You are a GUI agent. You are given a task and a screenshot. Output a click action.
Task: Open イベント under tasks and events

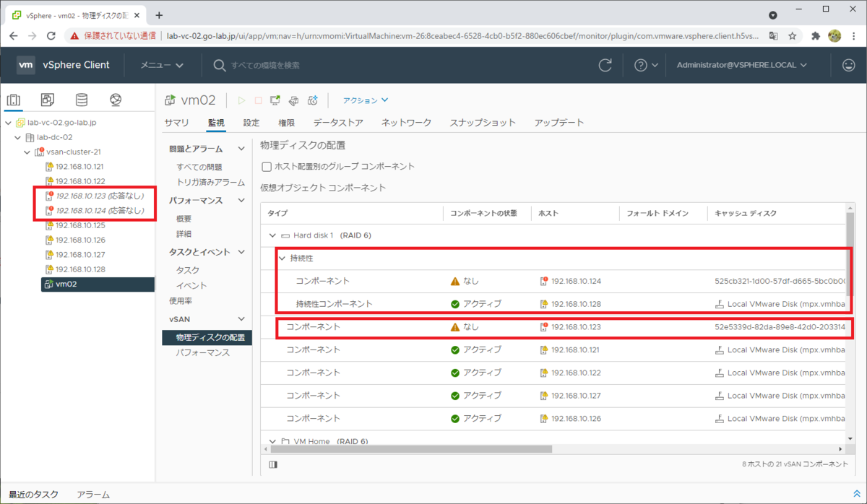192,285
